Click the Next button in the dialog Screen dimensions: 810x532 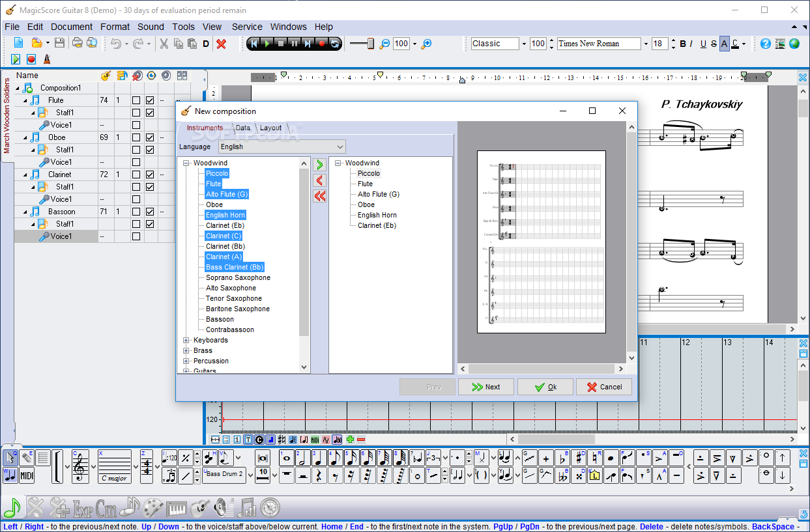point(486,387)
